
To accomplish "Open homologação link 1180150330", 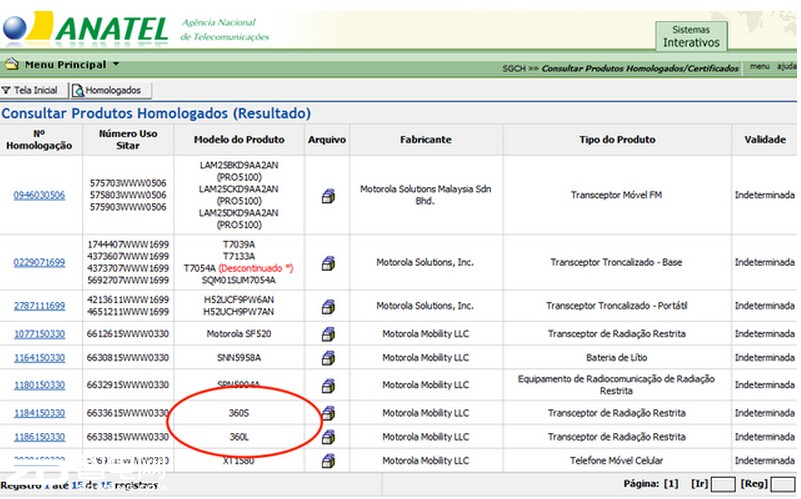I will [x=39, y=385].
